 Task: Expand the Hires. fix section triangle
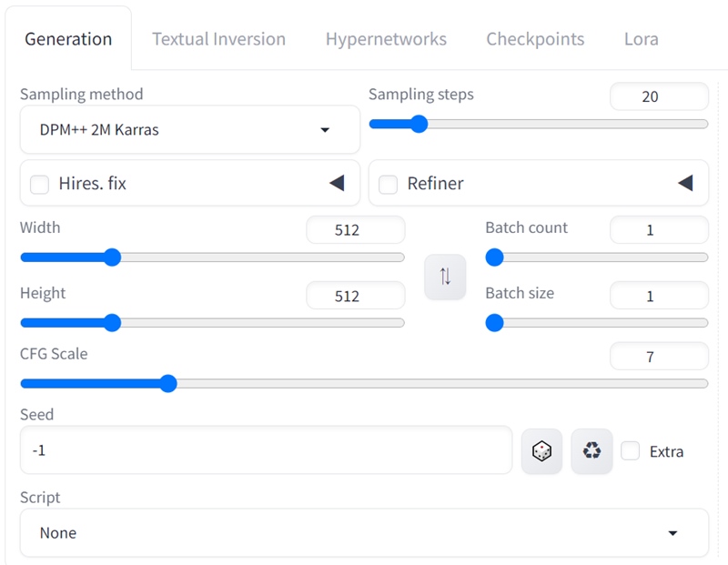click(337, 183)
